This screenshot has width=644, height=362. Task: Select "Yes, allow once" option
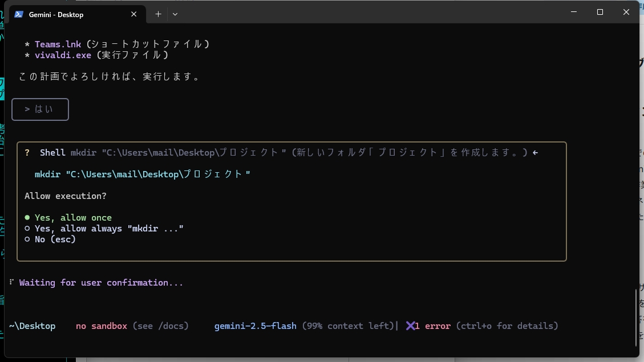[x=72, y=218]
